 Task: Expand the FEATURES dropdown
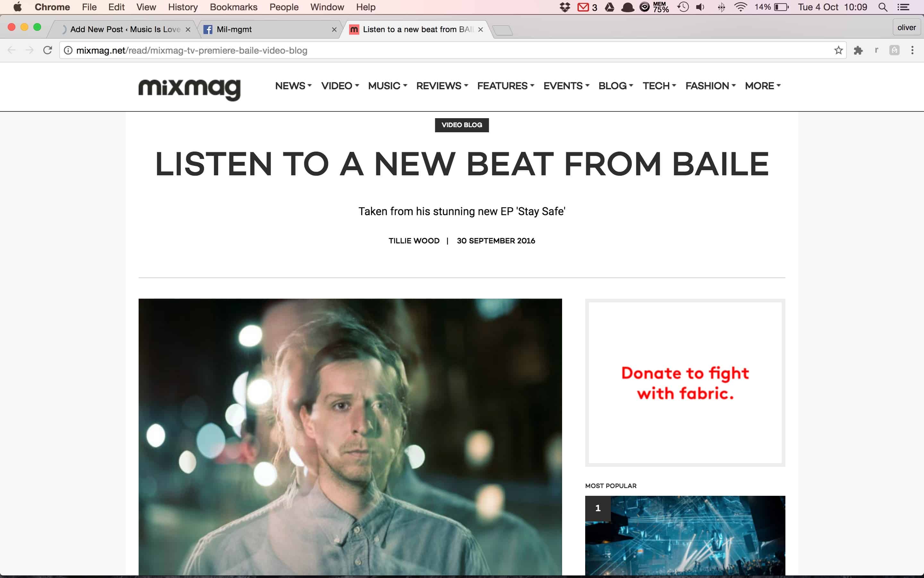click(506, 86)
